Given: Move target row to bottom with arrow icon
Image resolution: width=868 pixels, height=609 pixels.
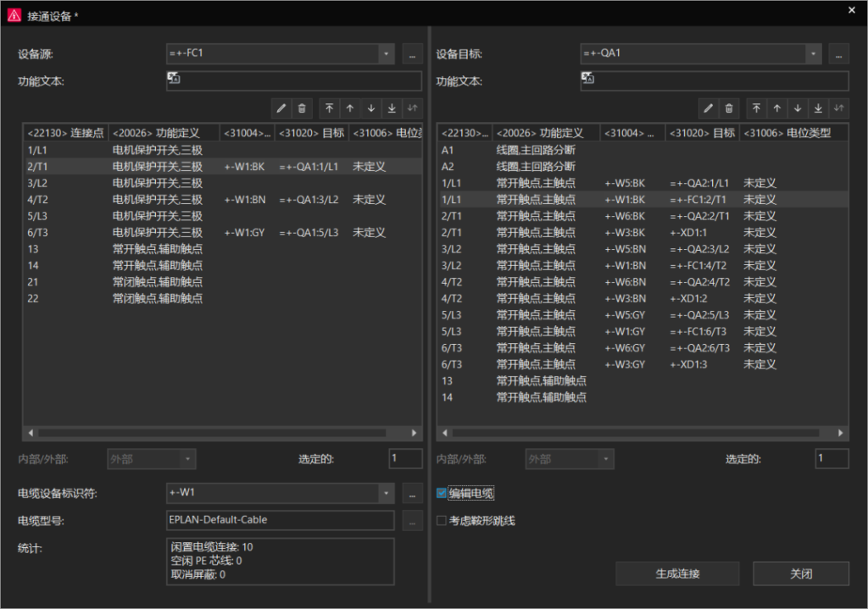Looking at the screenshot, I should click(818, 108).
